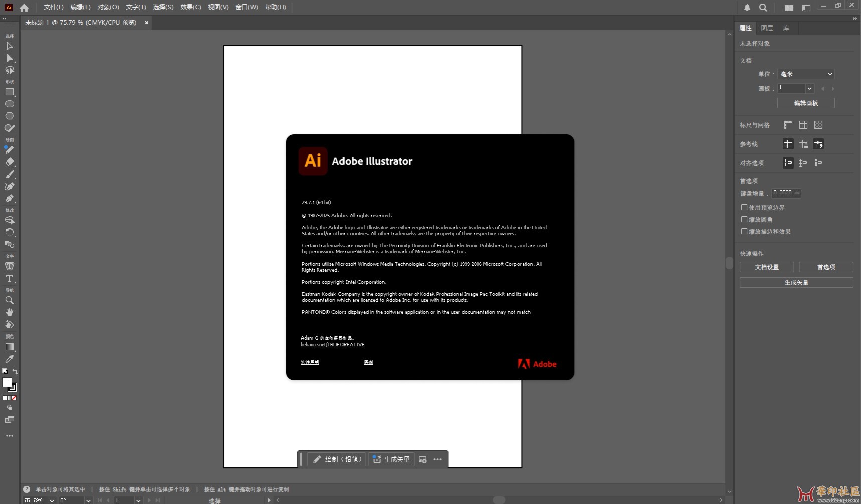Open the 单位 units dropdown
The height and width of the screenshot is (504, 861).
[x=806, y=74]
